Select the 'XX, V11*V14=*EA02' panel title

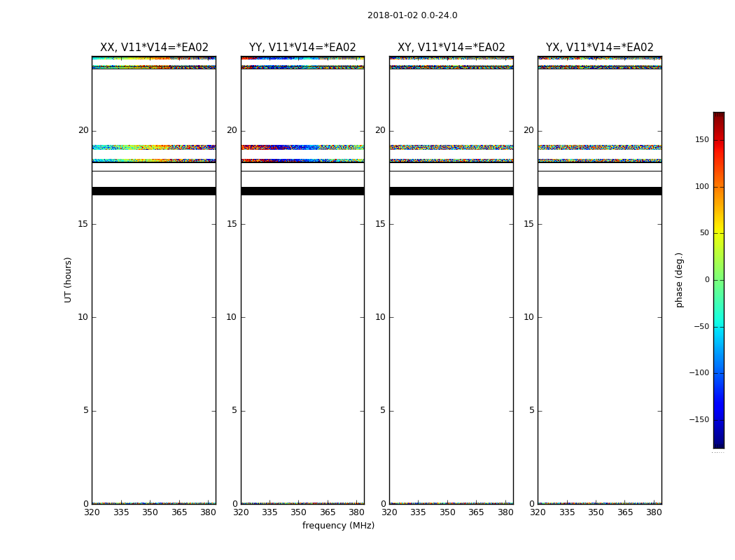pyautogui.click(x=154, y=48)
